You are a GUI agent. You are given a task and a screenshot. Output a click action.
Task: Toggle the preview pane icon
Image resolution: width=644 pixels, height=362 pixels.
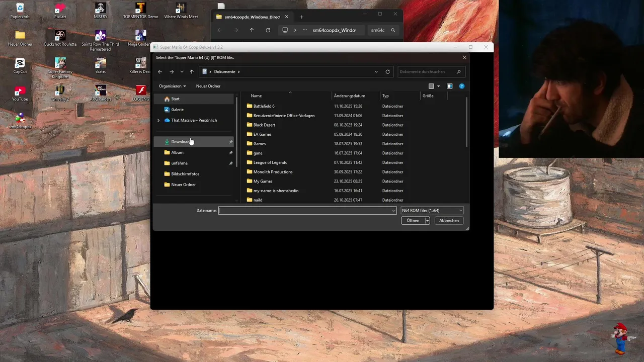(x=450, y=86)
